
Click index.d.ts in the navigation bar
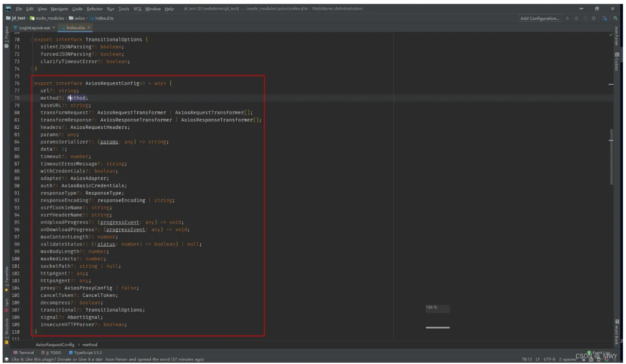[101, 18]
